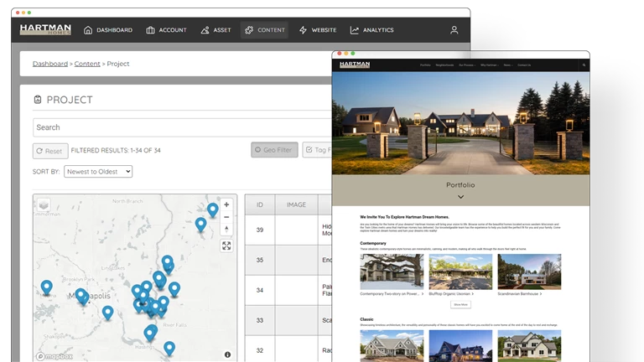This screenshot has height=362, width=644.
Task: Open map layers style switcher
Action: pos(44,204)
